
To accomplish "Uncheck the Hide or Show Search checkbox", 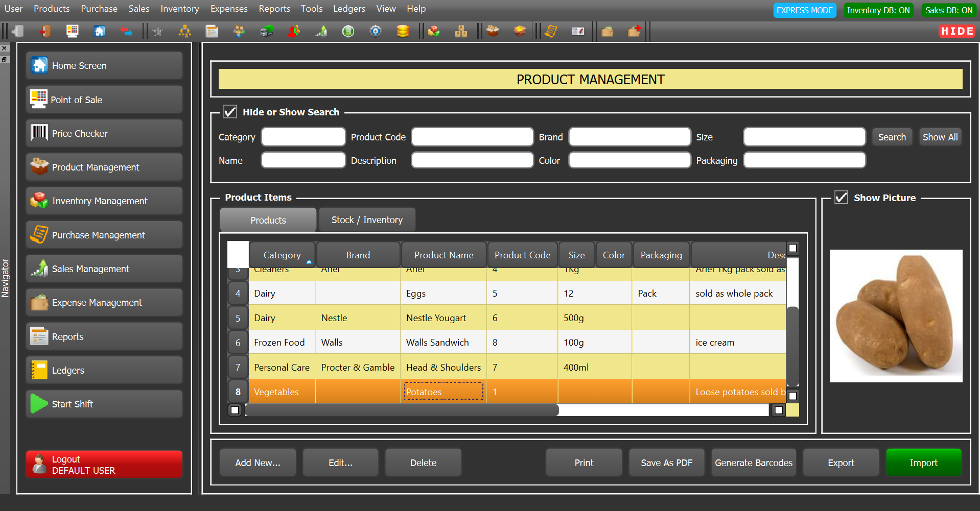I will tap(230, 112).
